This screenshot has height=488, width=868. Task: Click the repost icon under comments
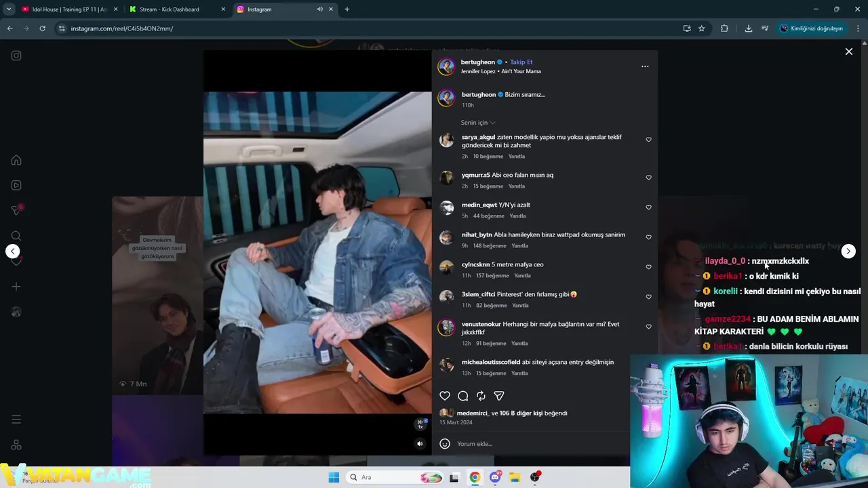pos(481,396)
